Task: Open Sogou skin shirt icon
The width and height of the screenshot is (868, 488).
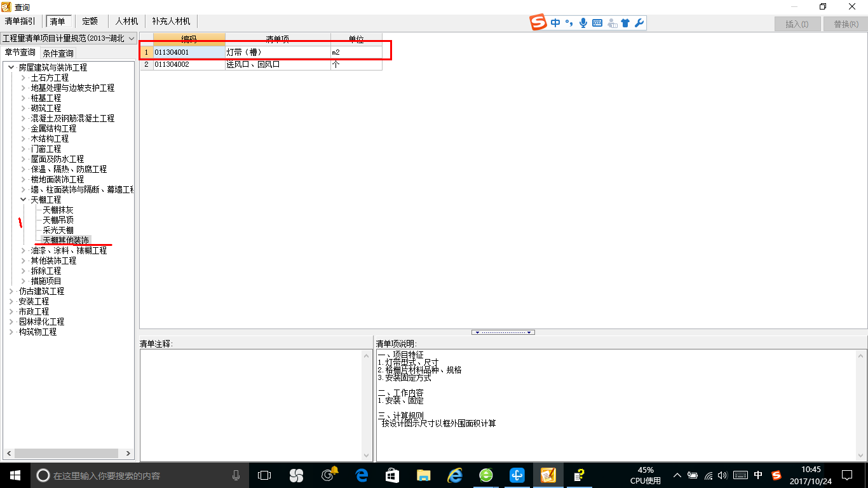Action: tap(625, 23)
